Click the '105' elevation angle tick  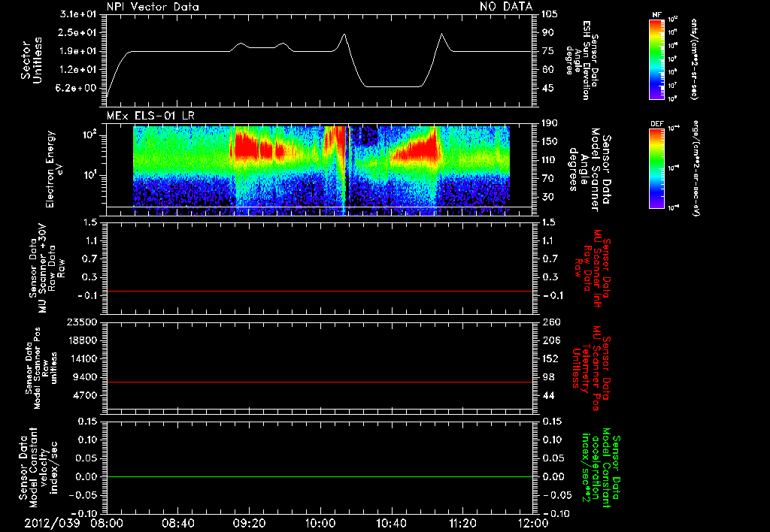[550, 14]
